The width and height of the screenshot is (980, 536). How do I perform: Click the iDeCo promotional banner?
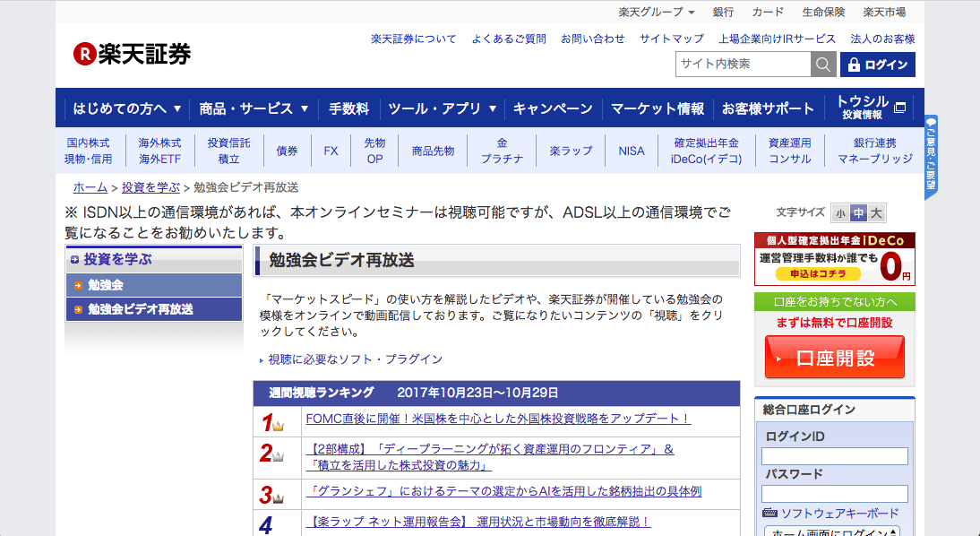[834, 259]
